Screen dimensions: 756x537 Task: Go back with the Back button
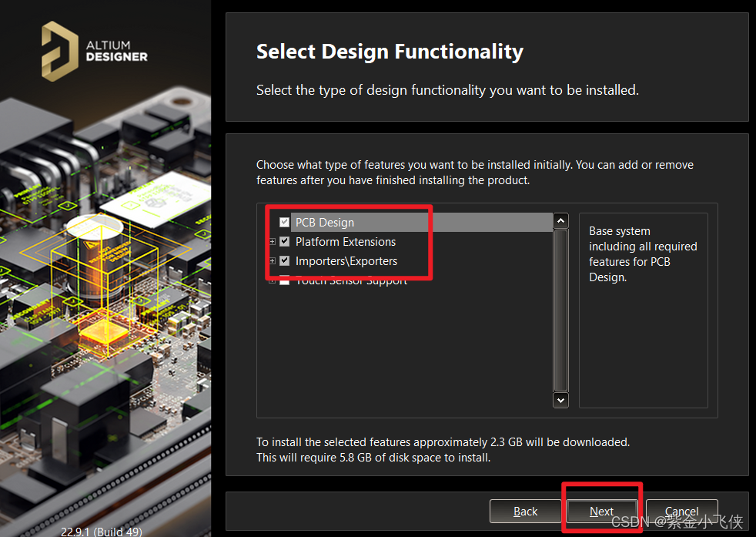point(525,512)
